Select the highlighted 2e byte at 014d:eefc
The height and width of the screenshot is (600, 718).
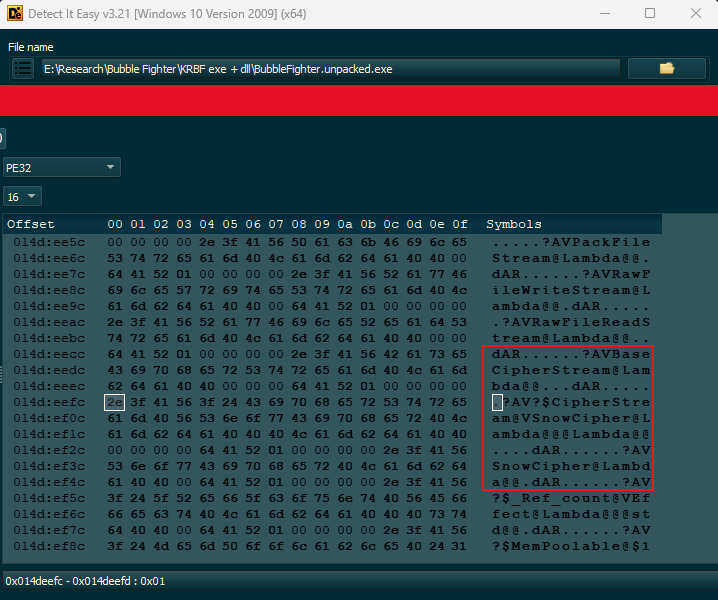tap(114, 402)
